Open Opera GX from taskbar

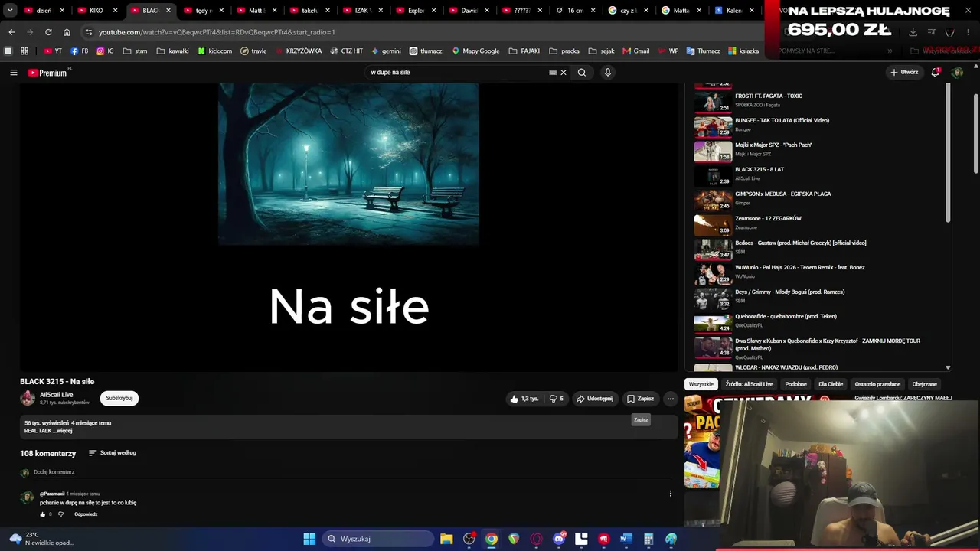click(x=536, y=539)
